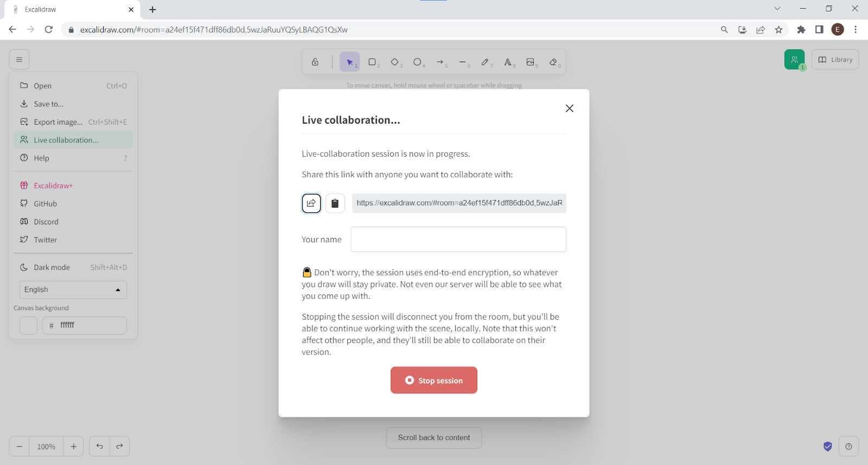The height and width of the screenshot is (465, 868).
Task: Zoom out with the minus button
Action: coord(20,447)
